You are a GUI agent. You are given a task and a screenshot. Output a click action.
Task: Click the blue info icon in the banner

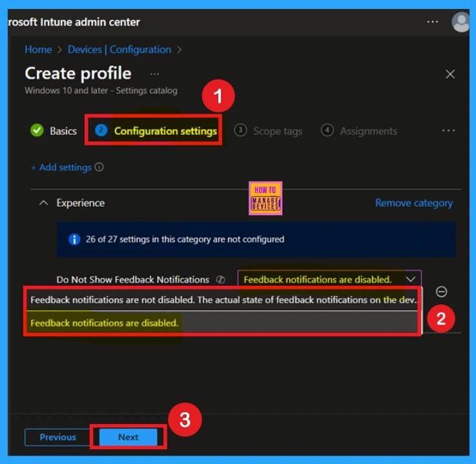(74, 239)
